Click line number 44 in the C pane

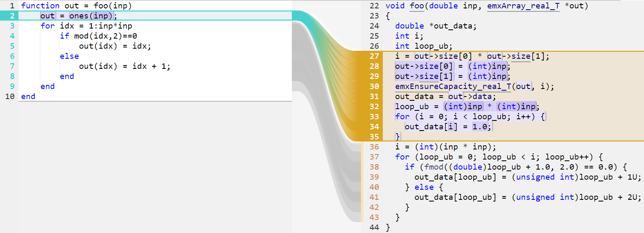pyautogui.click(x=374, y=228)
